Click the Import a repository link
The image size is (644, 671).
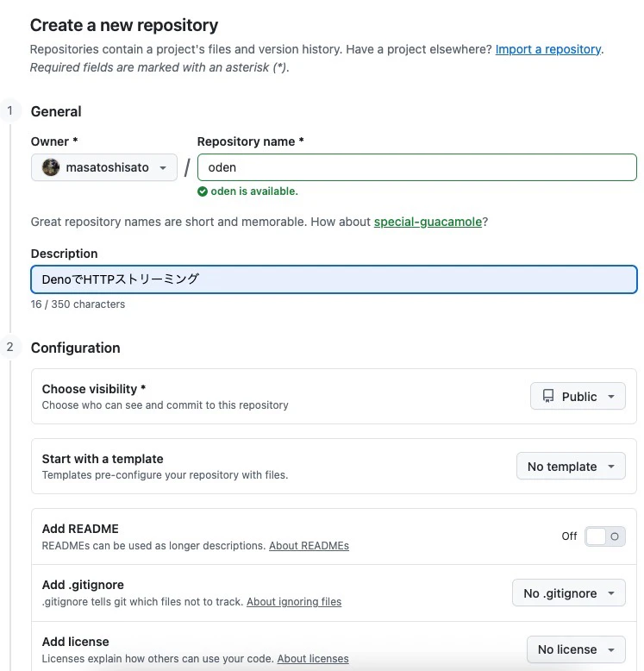pos(548,49)
